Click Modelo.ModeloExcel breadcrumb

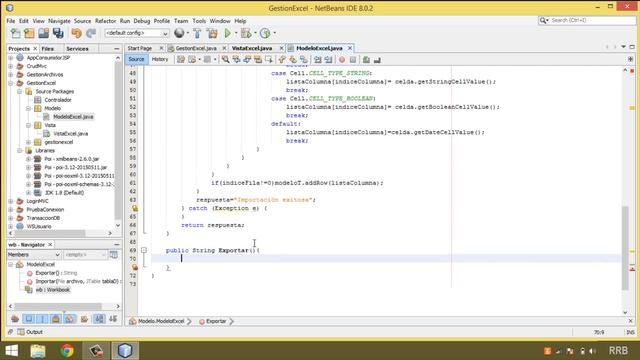161,322
